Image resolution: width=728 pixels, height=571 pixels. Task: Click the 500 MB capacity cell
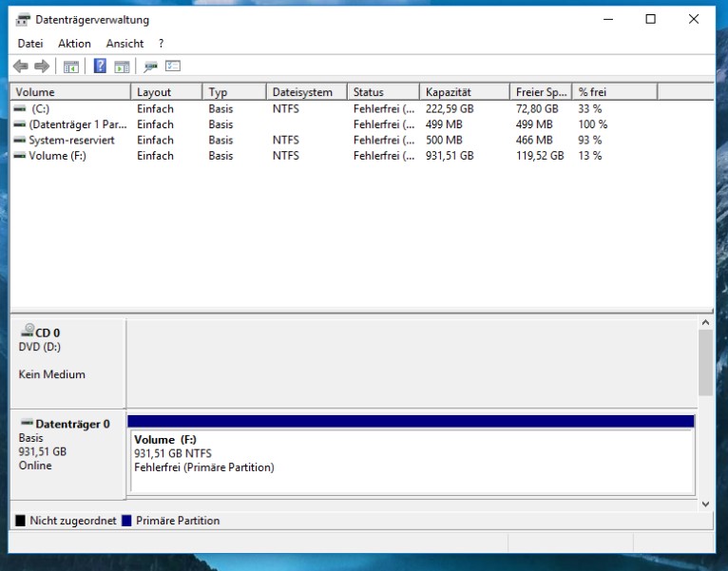(444, 140)
